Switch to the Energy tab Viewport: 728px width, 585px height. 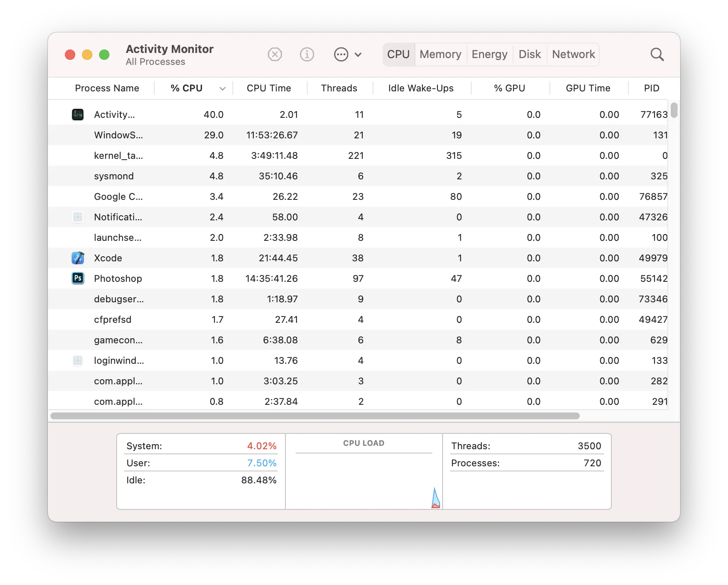(x=489, y=55)
